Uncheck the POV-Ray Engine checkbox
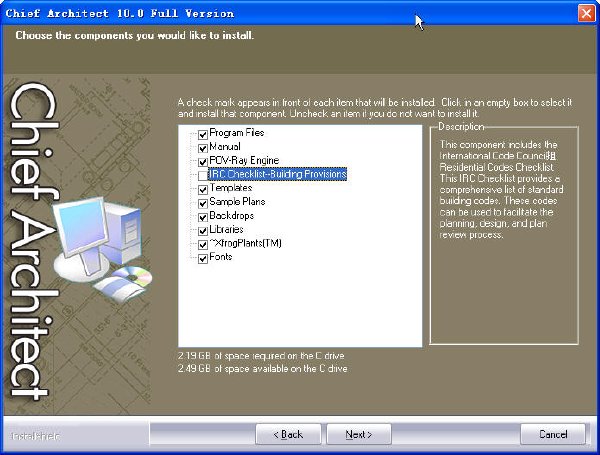Image resolution: width=600 pixels, height=455 pixels. [203, 162]
